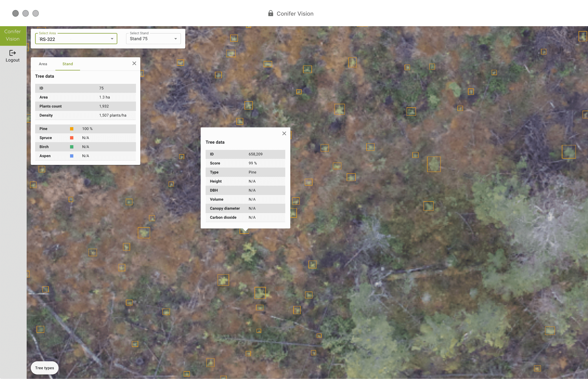Image resolution: width=588 pixels, height=379 pixels.
Task: Click the blue Aspen color swatch
Action: click(72, 156)
